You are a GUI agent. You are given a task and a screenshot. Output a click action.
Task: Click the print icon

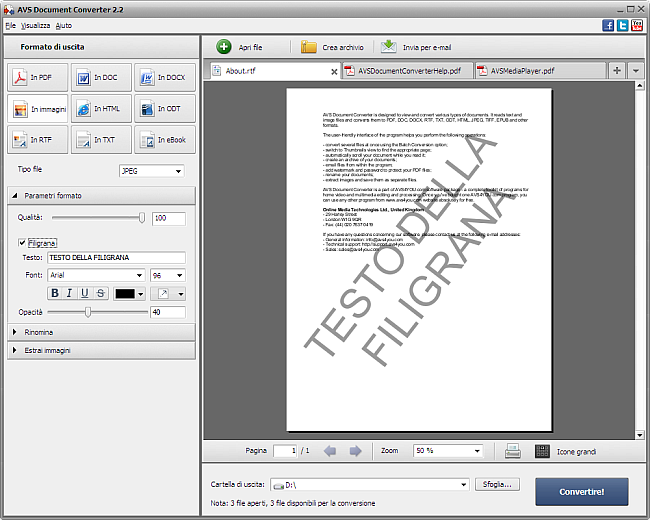(x=513, y=451)
